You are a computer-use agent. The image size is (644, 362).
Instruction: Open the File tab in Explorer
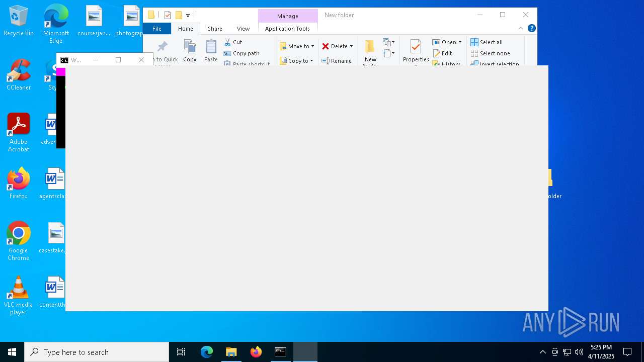(x=157, y=29)
